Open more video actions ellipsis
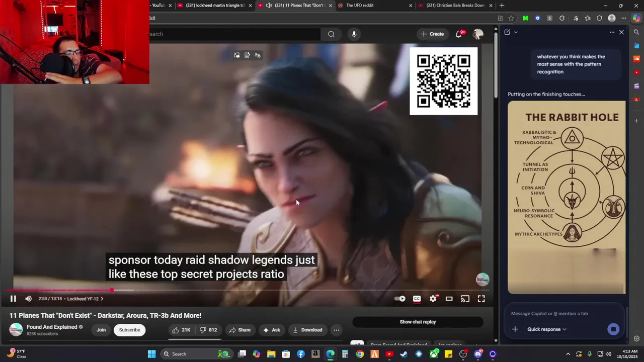The height and width of the screenshot is (362, 644). click(336, 330)
